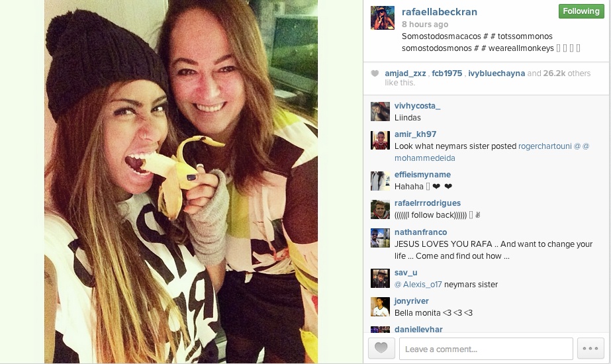Click the mohammedeida mention link
Viewport: 611px width, 364px height.
425,158
